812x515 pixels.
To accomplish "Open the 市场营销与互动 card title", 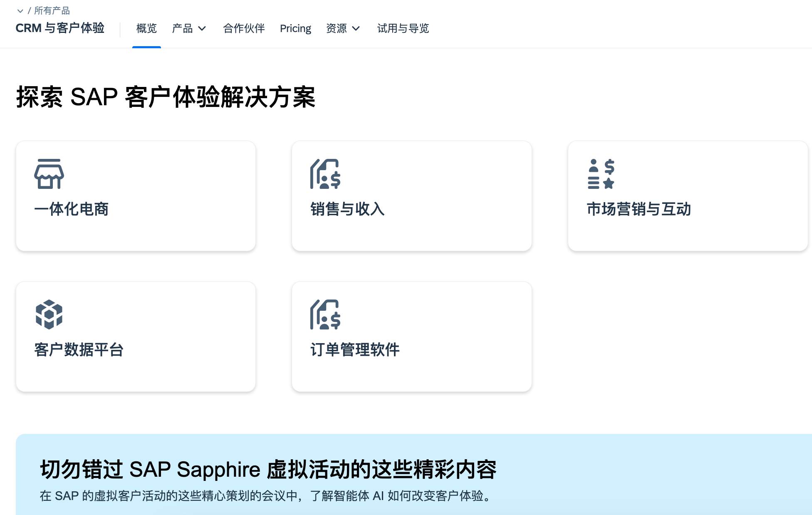I will coord(639,209).
